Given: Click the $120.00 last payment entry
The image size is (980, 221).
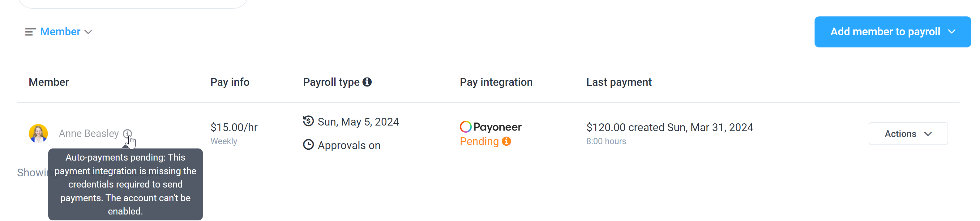Looking at the screenshot, I should (x=669, y=127).
